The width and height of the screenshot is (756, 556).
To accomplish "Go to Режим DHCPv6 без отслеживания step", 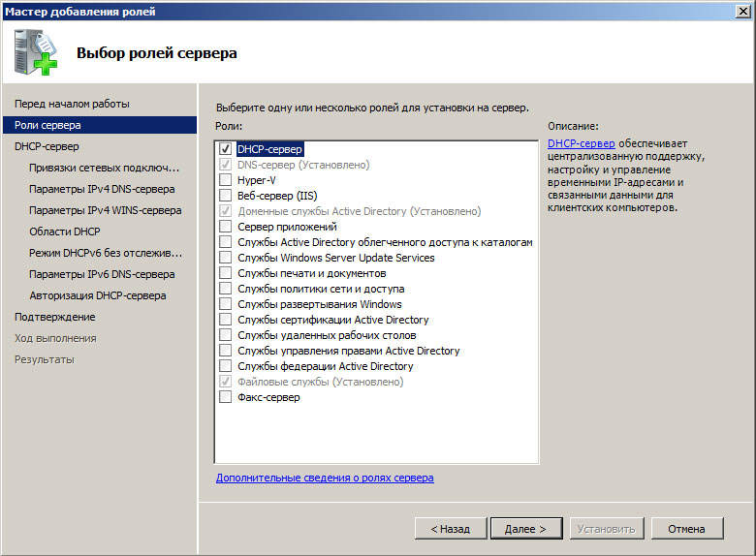I will click(x=106, y=253).
